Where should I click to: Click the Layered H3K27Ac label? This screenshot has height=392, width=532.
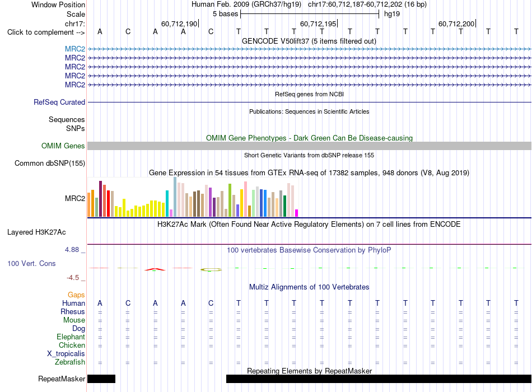coord(36,232)
